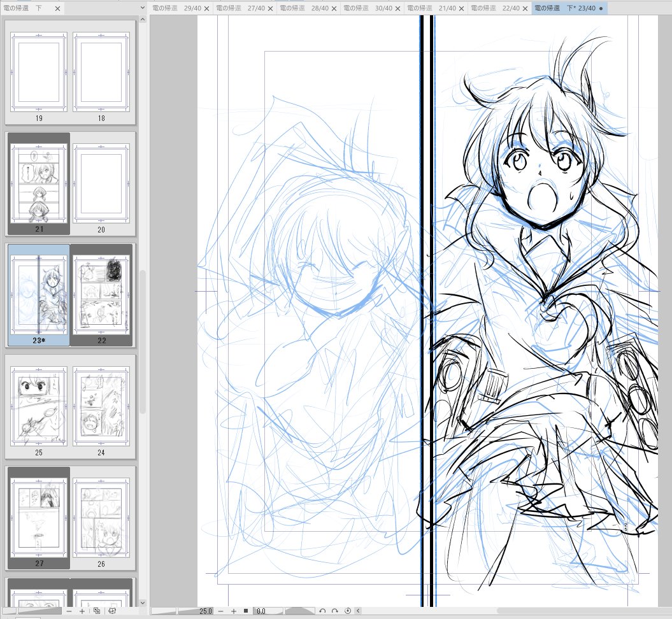Click the page manager scroll down arrow

click(x=143, y=602)
